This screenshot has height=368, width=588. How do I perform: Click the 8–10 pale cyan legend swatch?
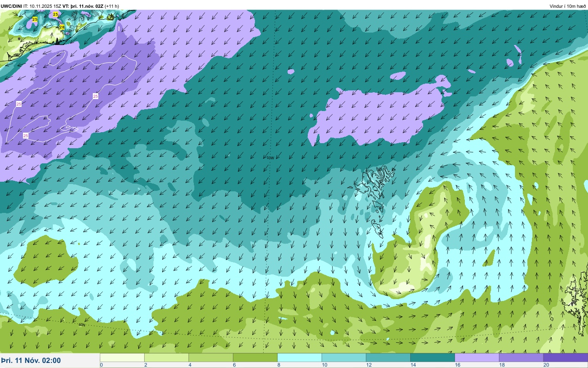click(x=300, y=357)
